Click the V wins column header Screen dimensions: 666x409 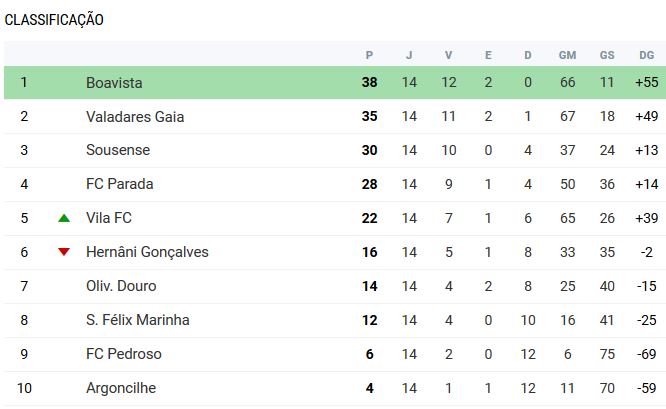(x=449, y=55)
